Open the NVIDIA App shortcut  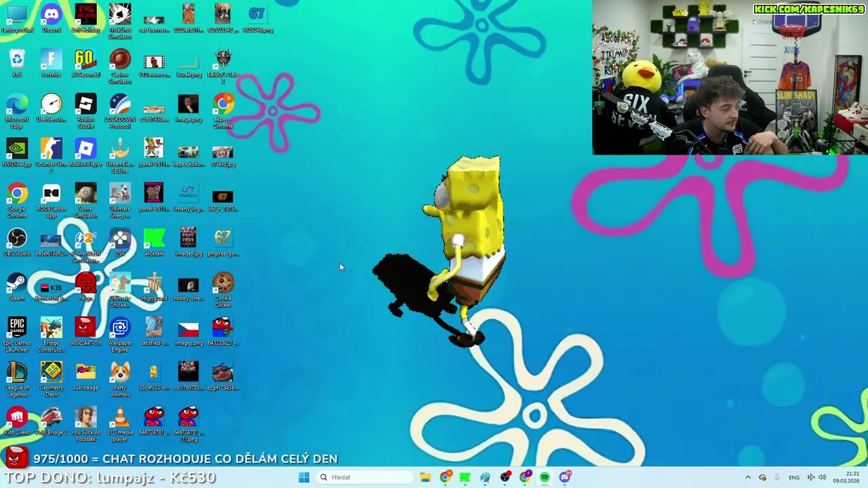17,152
